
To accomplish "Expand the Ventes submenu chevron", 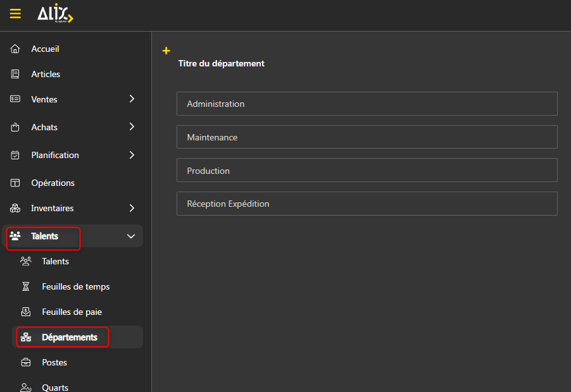I will point(132,99).
